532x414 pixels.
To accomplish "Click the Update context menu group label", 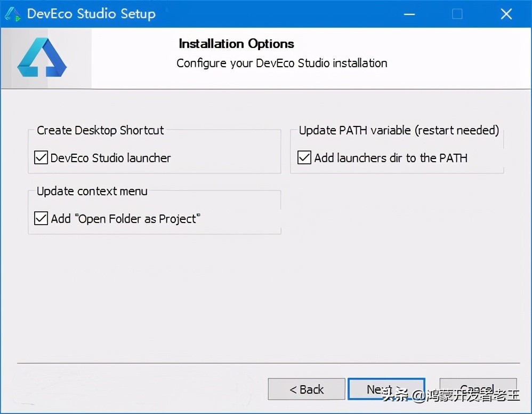I will (92, 191).
